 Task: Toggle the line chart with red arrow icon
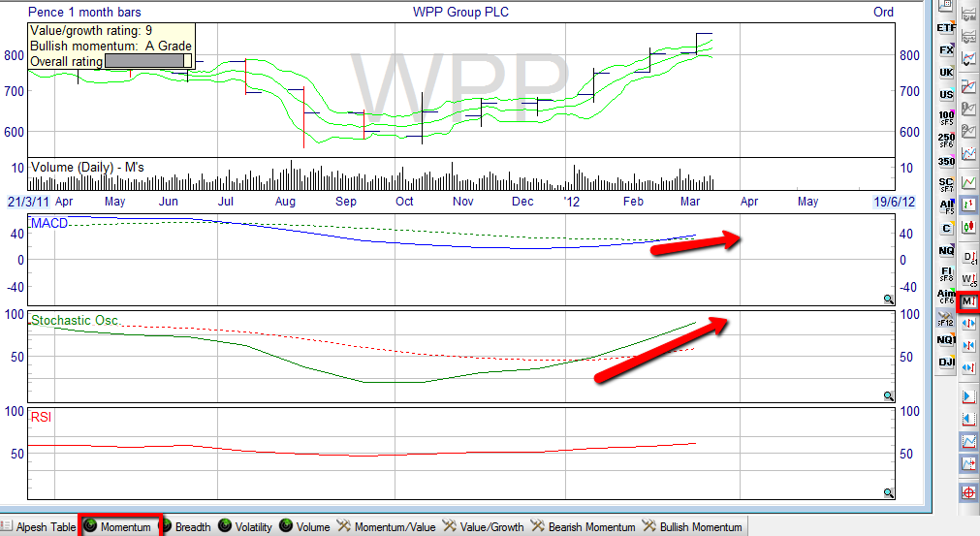coord(968,464)
